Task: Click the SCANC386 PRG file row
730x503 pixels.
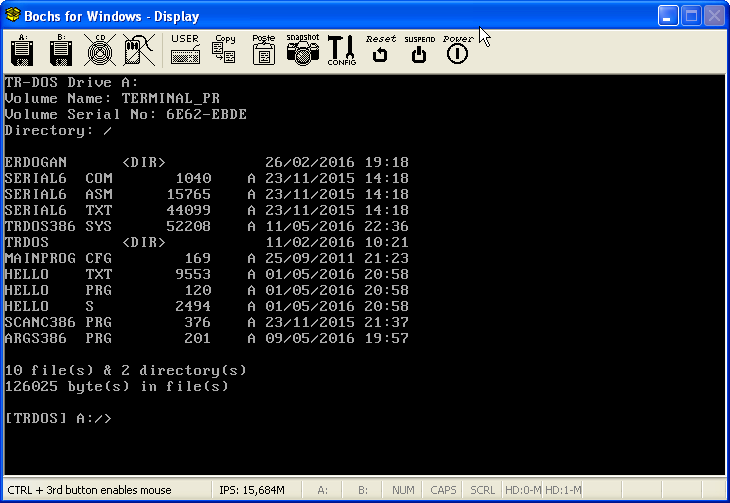Action: click(207, 322)
